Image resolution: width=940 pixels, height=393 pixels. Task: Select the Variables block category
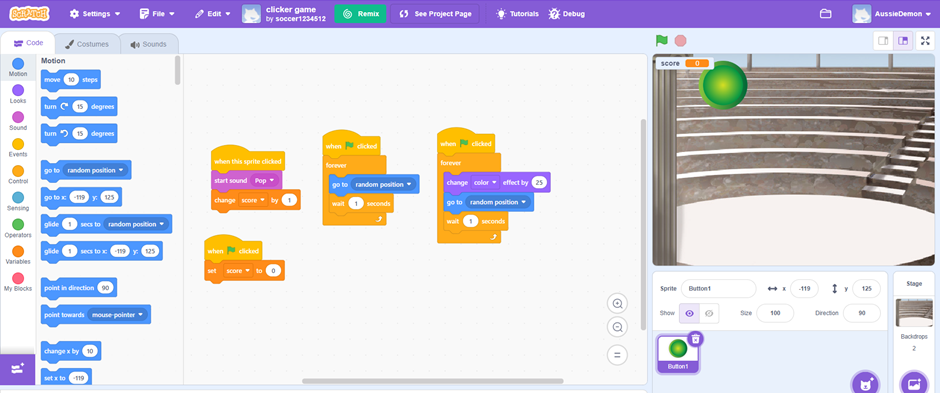18,255
